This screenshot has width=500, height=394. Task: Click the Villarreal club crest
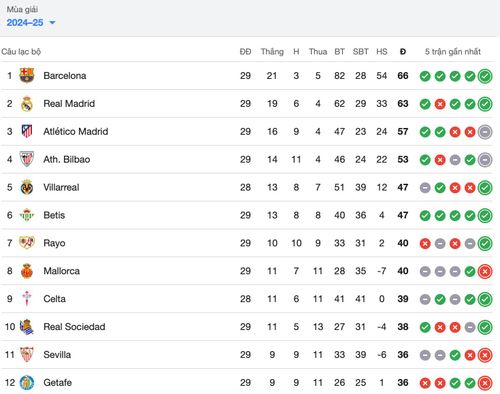(27, 187)
